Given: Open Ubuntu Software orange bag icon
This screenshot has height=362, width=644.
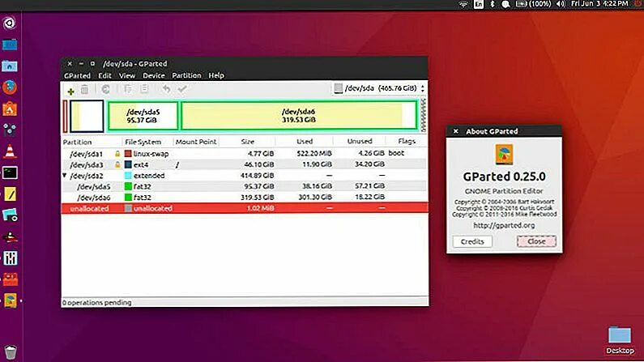Looking at the screenshot, I should pyautogui.click(x=10, y=109).
